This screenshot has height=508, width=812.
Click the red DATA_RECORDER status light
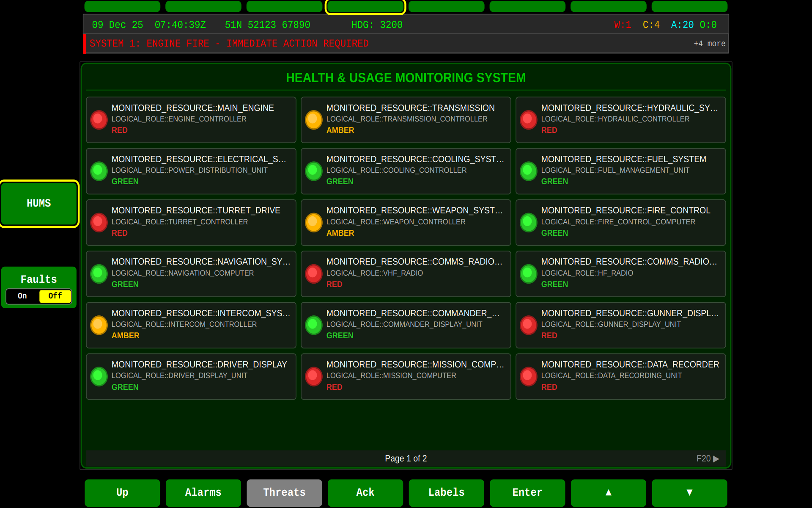[529, 376]
